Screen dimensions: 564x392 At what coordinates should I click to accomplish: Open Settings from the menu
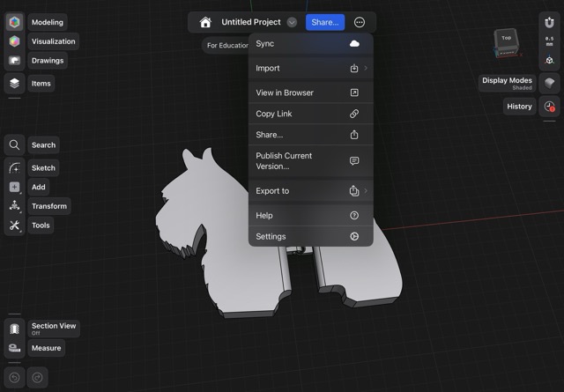[311, 236]
